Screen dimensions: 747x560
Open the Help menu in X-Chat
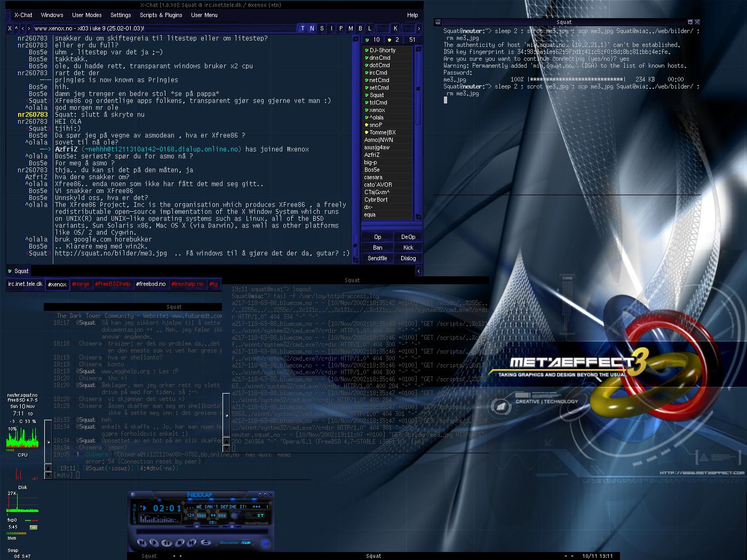(x=412, y=15)
